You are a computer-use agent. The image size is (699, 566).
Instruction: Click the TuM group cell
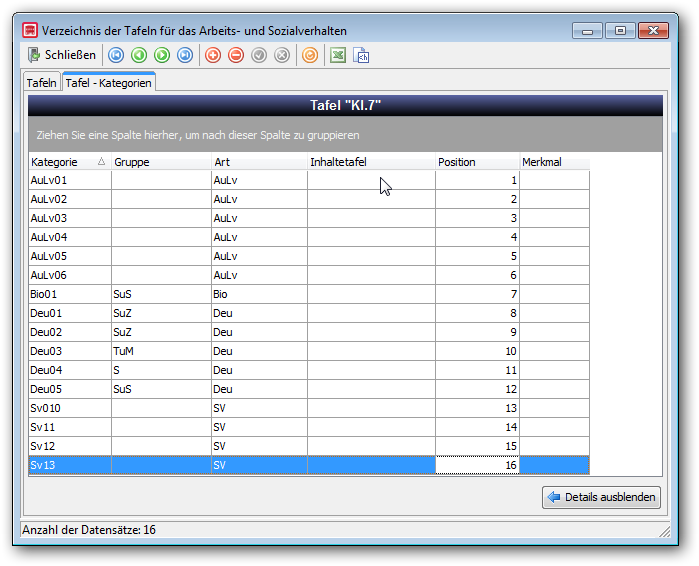pyautogui.click(x=161, y=351)
